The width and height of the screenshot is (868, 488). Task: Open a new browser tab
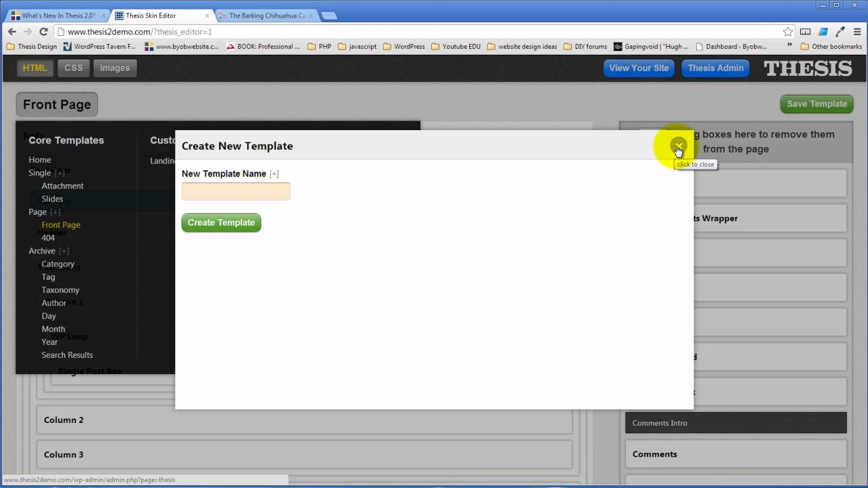[x=329, y=16]
